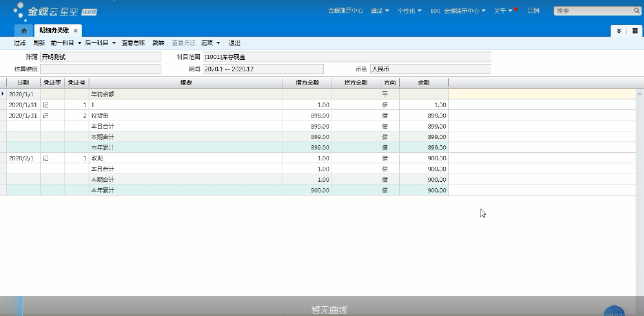The image size is (644, 316).
Task: Click the search magnifier icon
Action: tap(636, 11)
